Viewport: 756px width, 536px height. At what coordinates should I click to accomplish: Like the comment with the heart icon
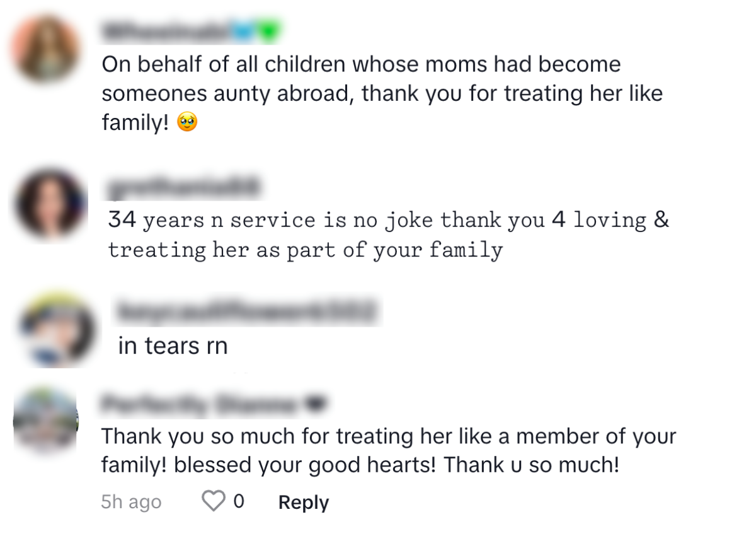(214, 501)
